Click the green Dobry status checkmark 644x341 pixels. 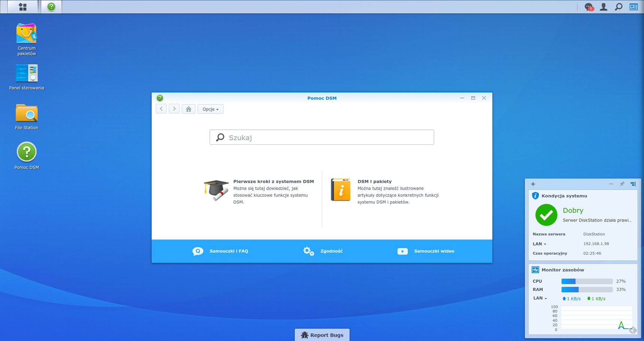click(x=546, y=215)
